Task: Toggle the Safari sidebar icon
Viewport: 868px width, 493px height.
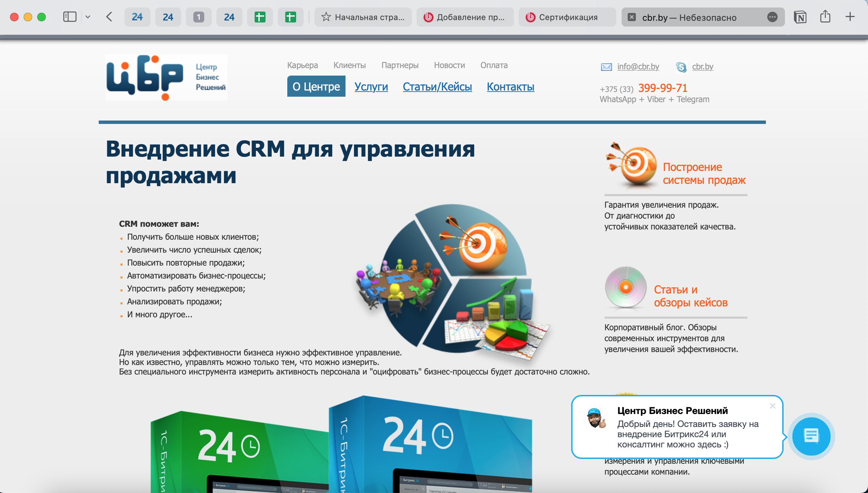Action: click(70, 17)
